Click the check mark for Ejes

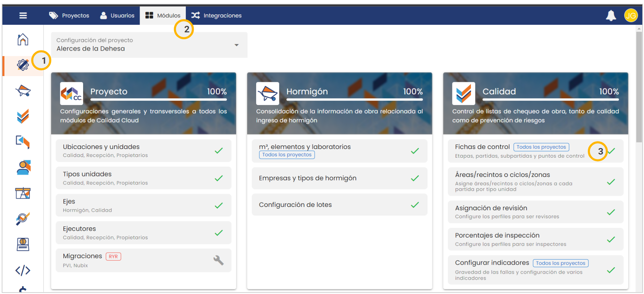[x=219, y=206]
